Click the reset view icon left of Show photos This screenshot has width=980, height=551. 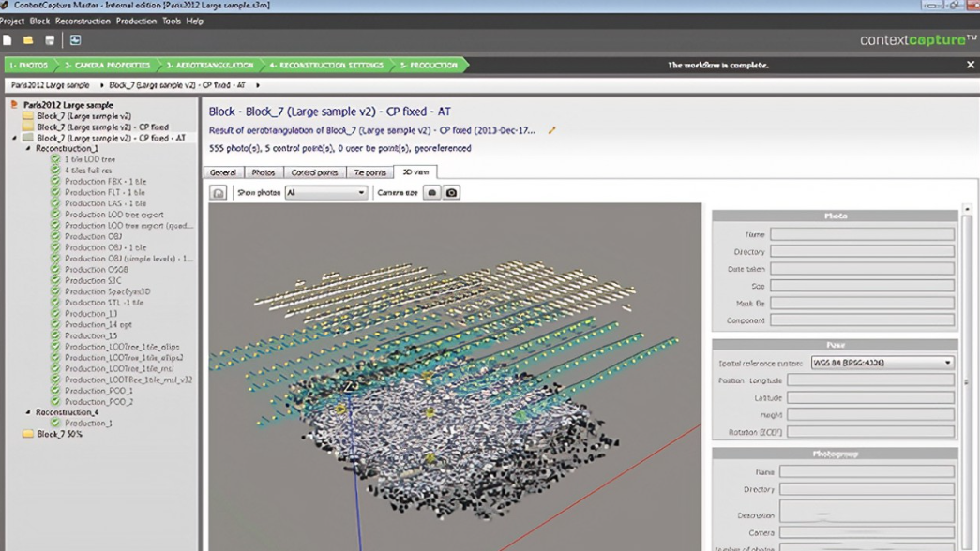(x=219, y=192)
